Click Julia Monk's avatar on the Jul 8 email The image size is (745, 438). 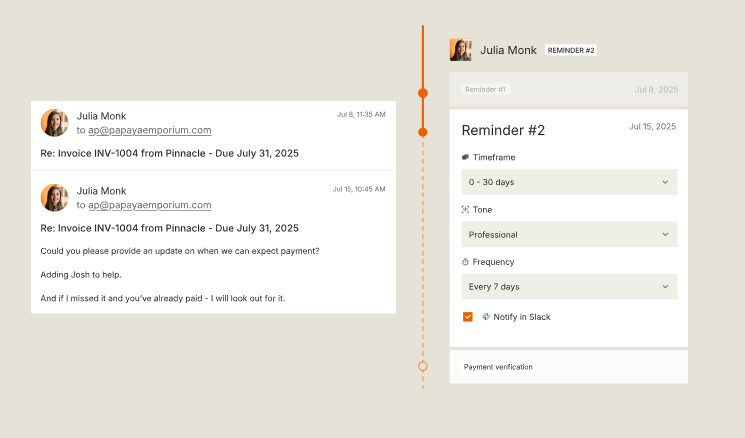click(55, 123)
